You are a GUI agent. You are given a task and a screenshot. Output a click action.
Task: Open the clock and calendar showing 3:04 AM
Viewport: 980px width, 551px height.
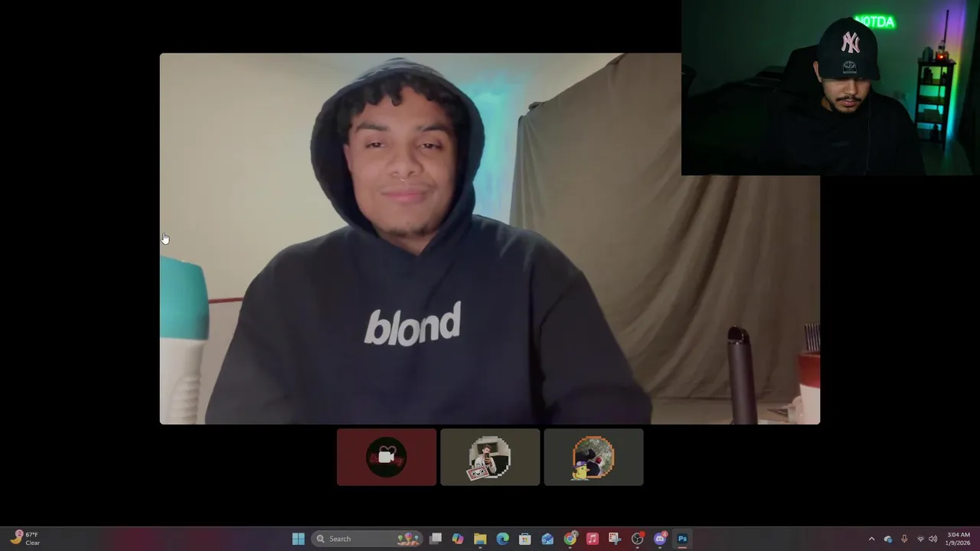pos(959,539)
